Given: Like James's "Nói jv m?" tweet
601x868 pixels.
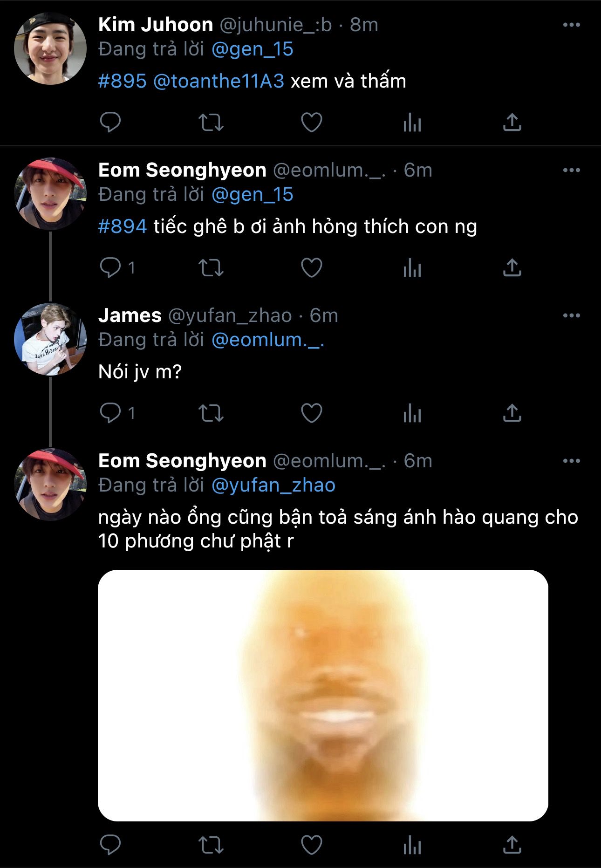Looking at the screenshot, I should coord(311,413).
